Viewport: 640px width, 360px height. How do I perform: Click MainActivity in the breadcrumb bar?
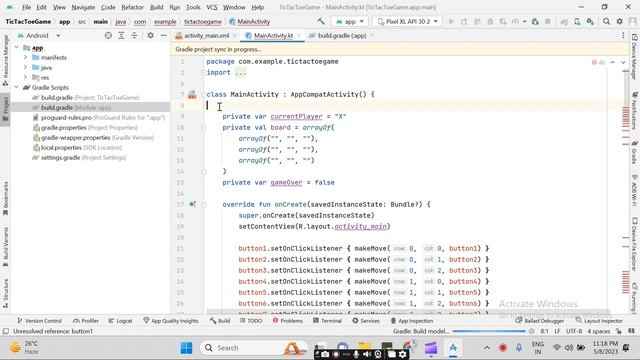pos(250,22)
